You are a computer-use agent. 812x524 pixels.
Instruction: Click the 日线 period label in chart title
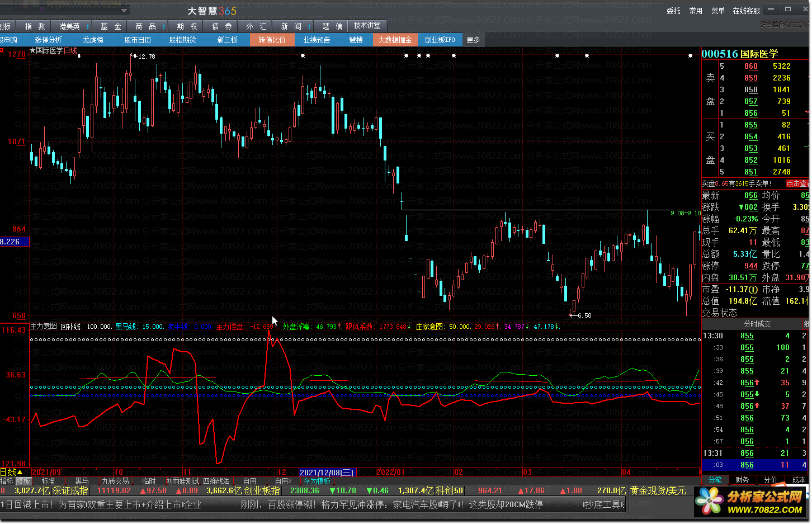pos(70,50)
